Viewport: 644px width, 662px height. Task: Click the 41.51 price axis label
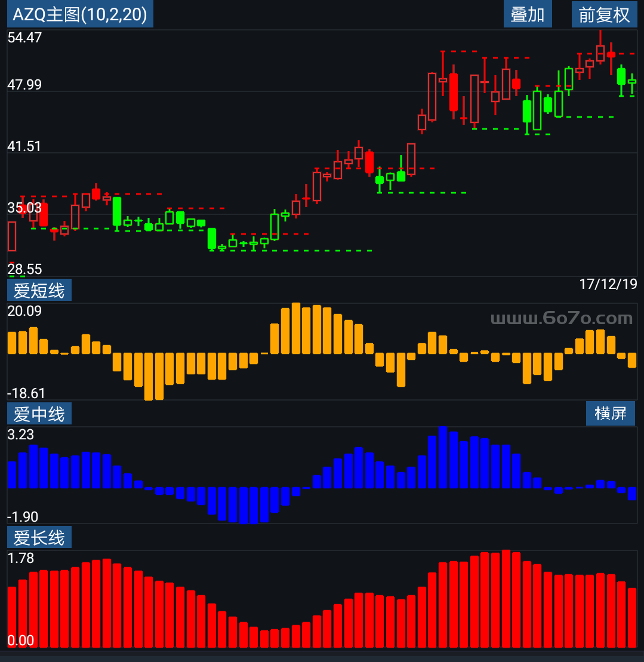click(24, 146)
